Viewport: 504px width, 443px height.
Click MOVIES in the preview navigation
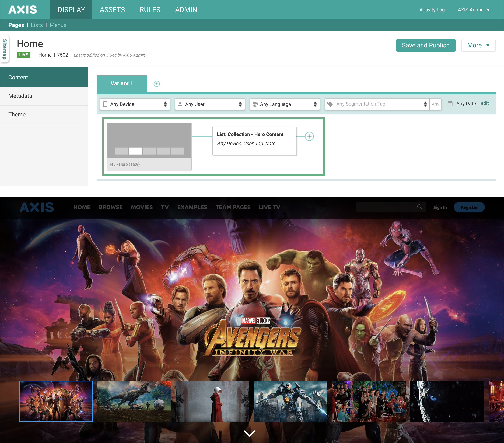tap(142, 207)
